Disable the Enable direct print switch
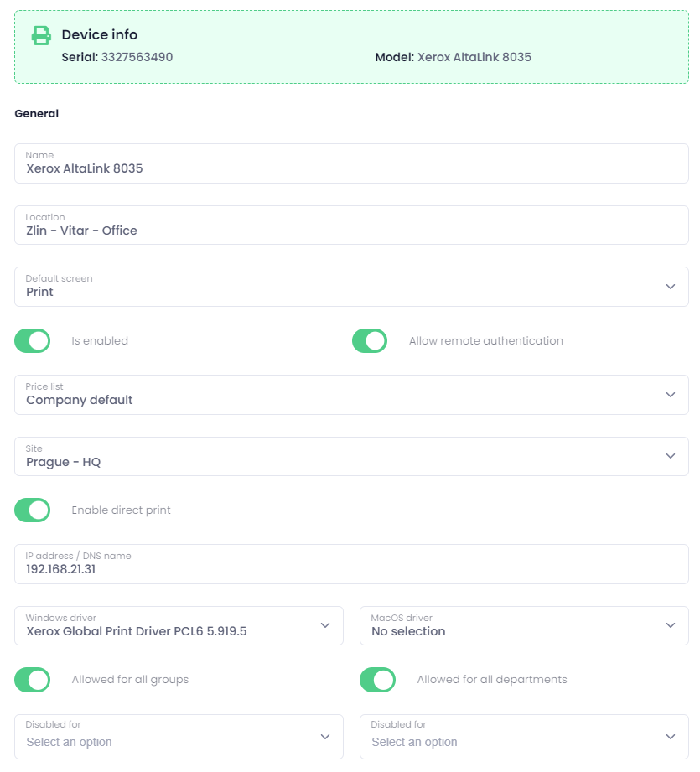 coord(33,510)
